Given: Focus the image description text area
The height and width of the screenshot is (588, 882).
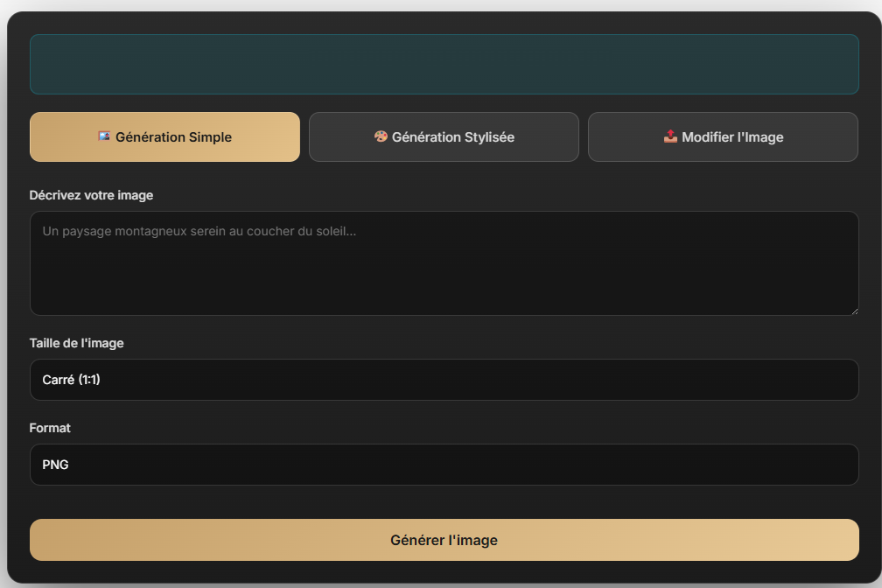Looking at the screenshot, I should click(444, 271).
